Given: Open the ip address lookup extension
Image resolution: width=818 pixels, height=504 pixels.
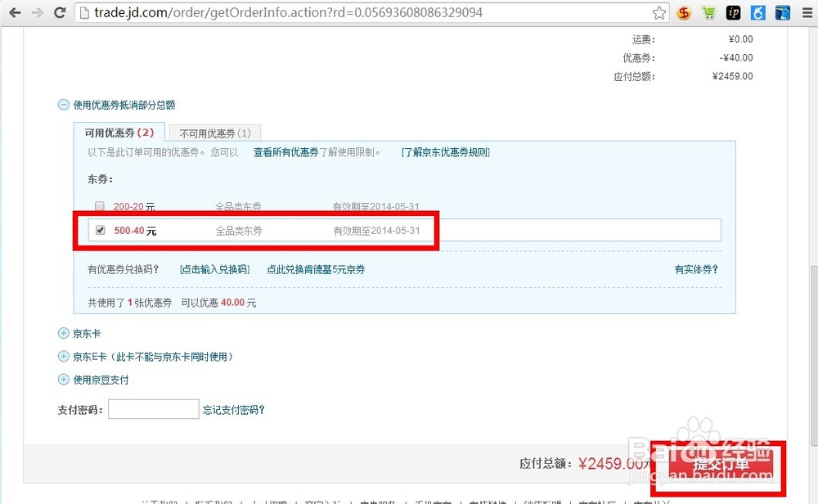Looking at the screenshot, I should point(734,12).
